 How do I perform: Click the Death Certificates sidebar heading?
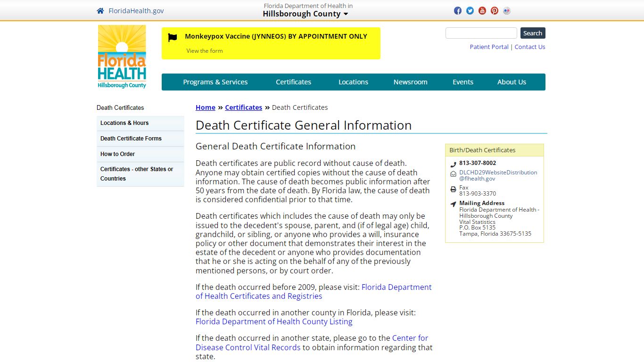[x=120, y=107]
